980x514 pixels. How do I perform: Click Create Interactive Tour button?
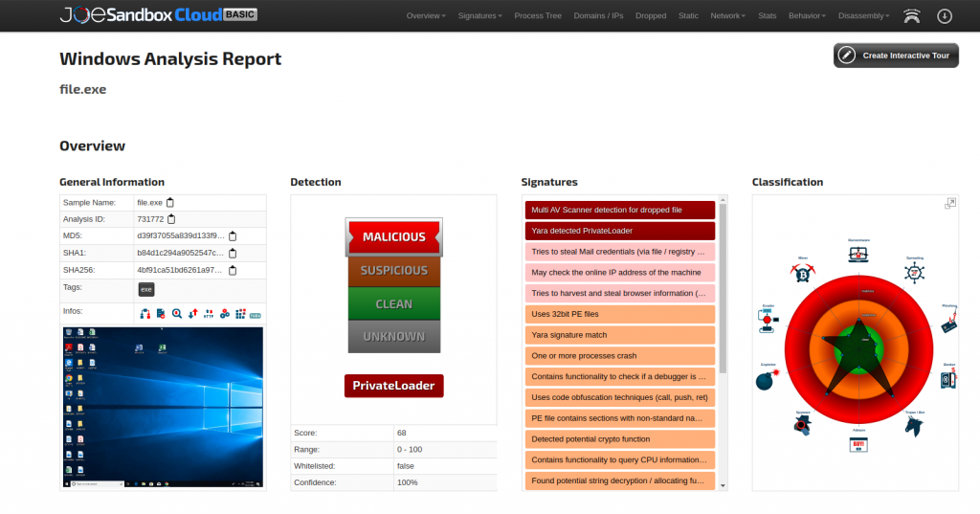[x=896, y=56]
